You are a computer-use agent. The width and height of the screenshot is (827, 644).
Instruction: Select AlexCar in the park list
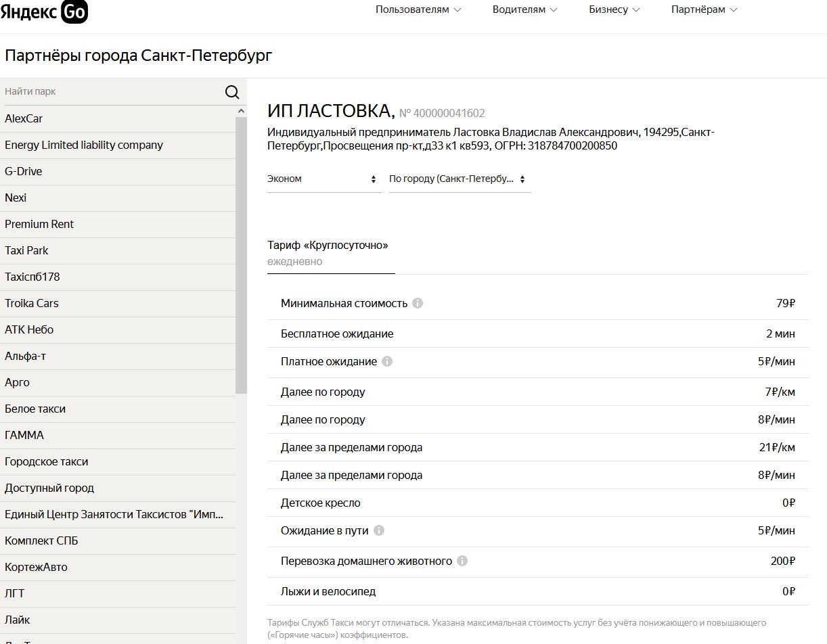(x=24, y=118)
